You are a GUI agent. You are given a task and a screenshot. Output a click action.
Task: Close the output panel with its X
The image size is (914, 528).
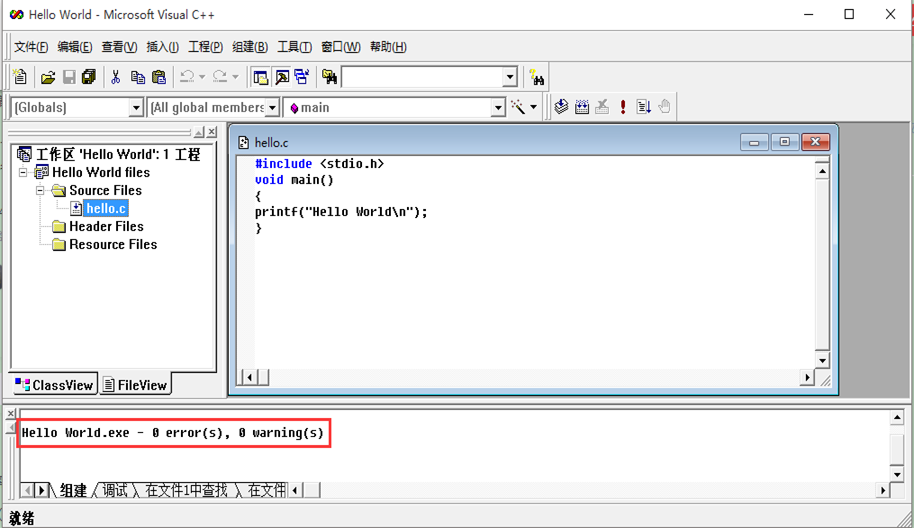click(10, 414)
